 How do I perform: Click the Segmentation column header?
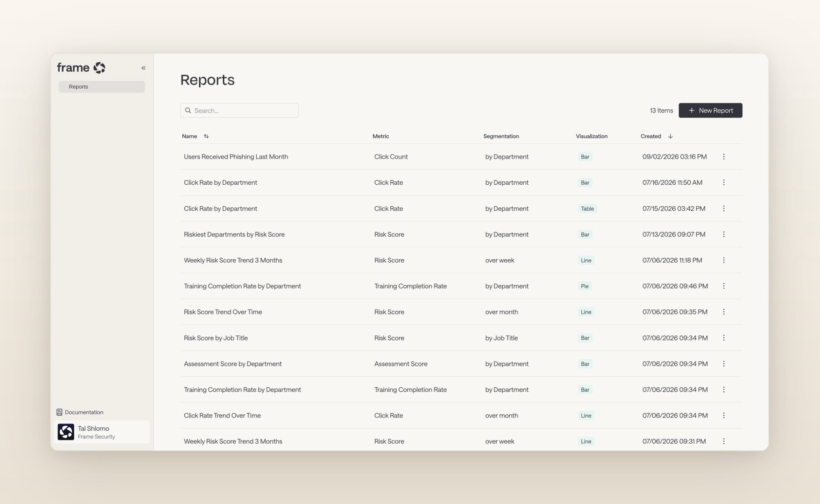pyautogui.click(x=501, y=136)
